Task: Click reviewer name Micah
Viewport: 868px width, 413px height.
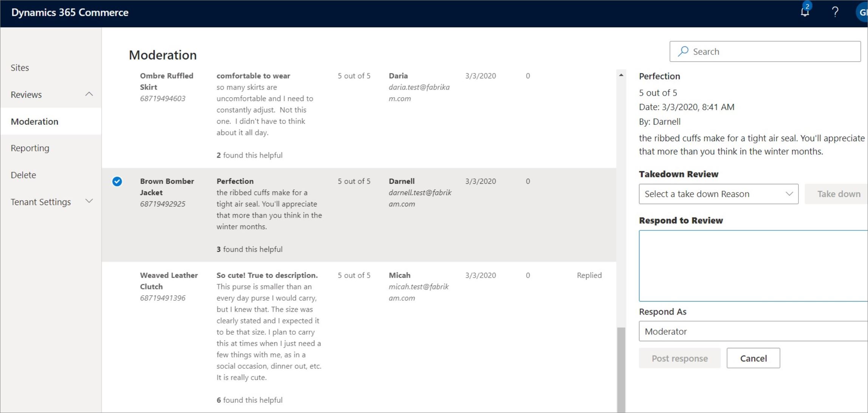Action: [x=399, y=275]
